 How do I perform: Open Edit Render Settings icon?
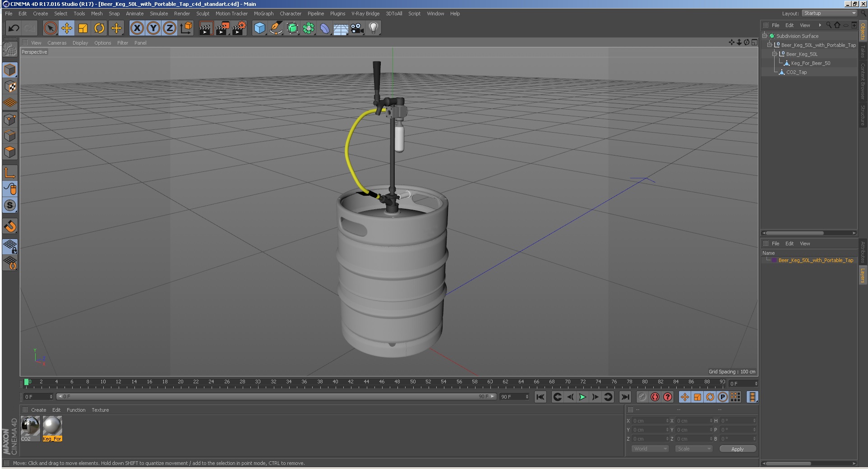tap(239, 28)
